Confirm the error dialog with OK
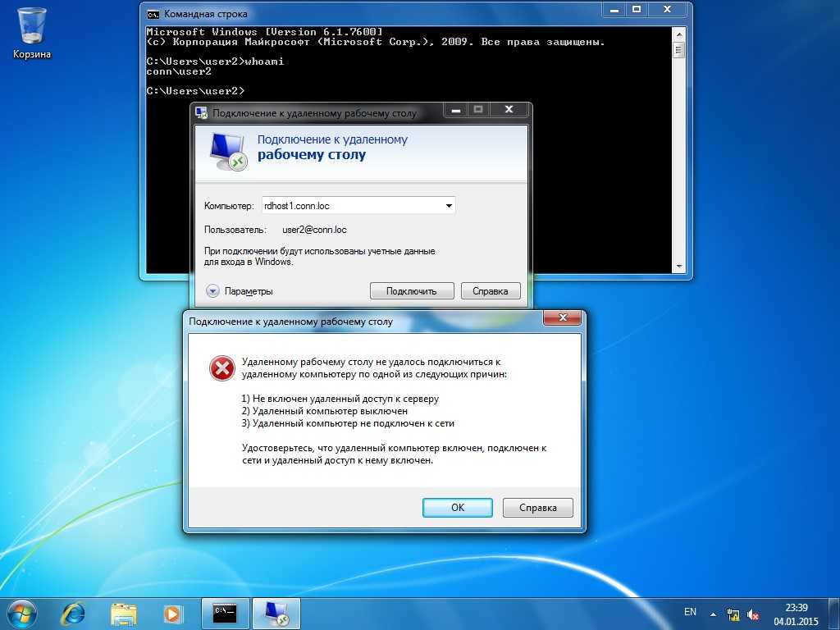The height and width of the screenshot is (630, 840). pos(458,507)
